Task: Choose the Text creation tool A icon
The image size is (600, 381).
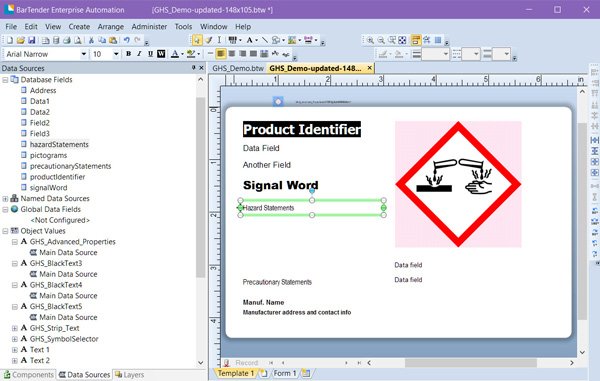Action: tap(249, 40)
